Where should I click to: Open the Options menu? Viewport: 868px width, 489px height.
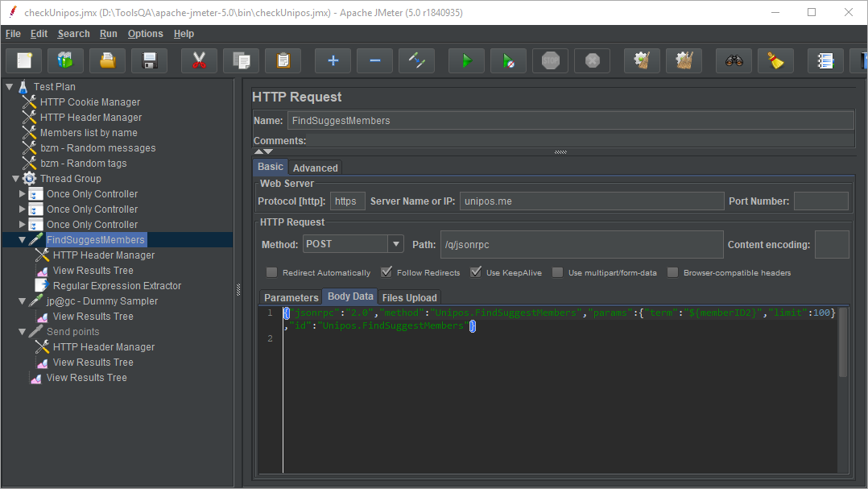point(145,34)
